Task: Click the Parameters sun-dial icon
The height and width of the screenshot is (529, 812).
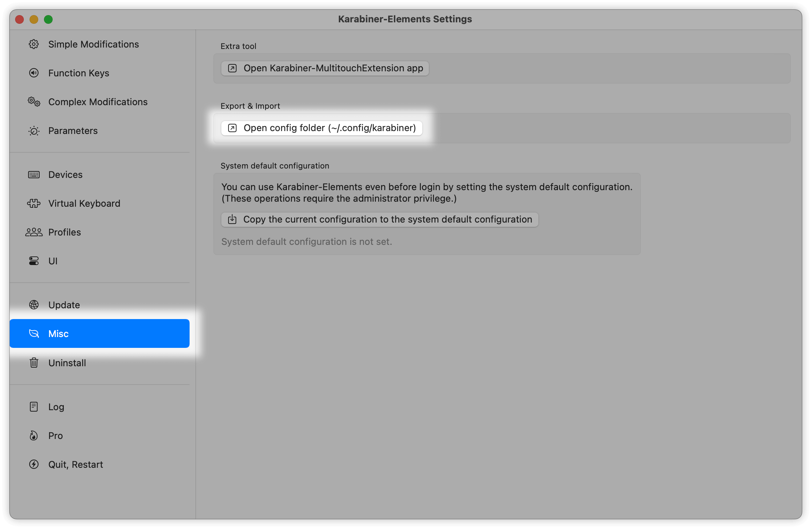Action: (34, 131)
